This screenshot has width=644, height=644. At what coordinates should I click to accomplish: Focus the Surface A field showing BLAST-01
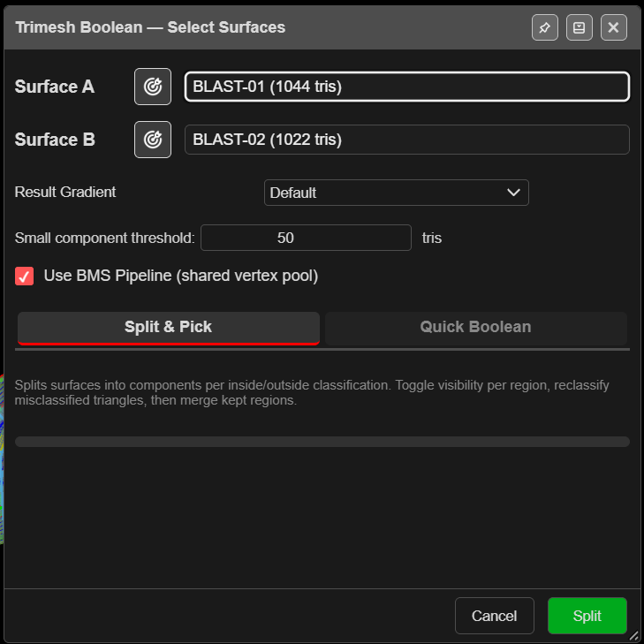406,87
